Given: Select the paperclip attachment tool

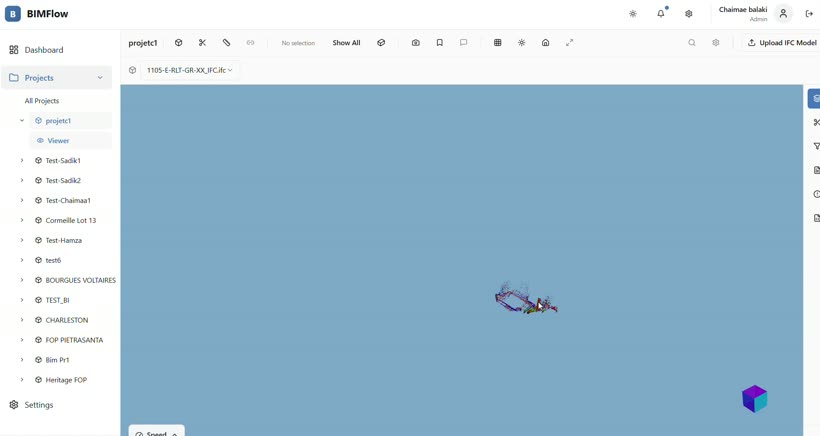Looking at the screenshot, I should click(226, 43).
